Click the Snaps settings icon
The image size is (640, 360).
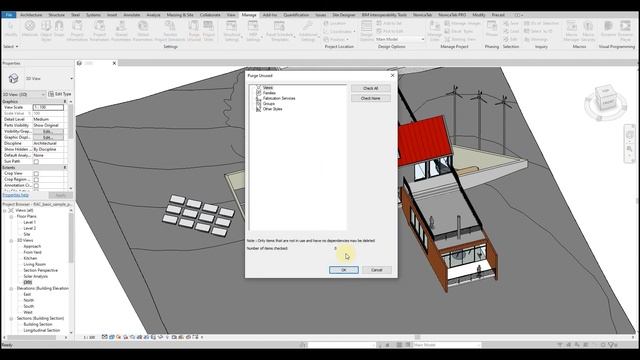(59, 27)
